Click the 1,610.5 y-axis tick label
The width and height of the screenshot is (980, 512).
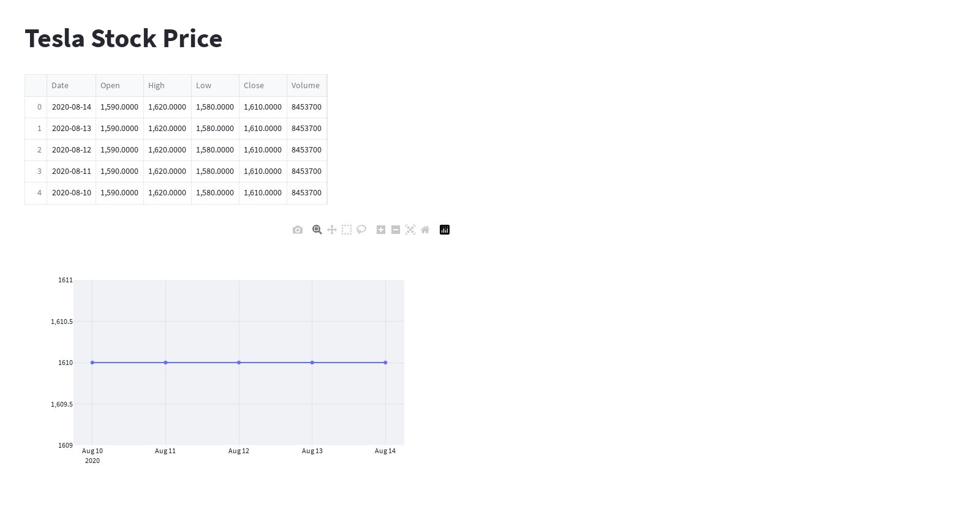(62, 322)
